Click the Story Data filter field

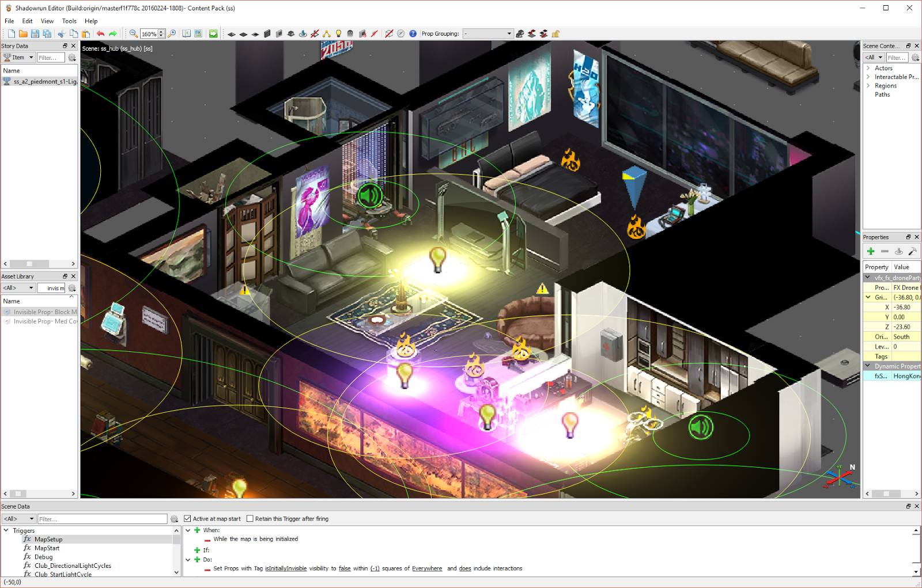click(x=51, y=58)
